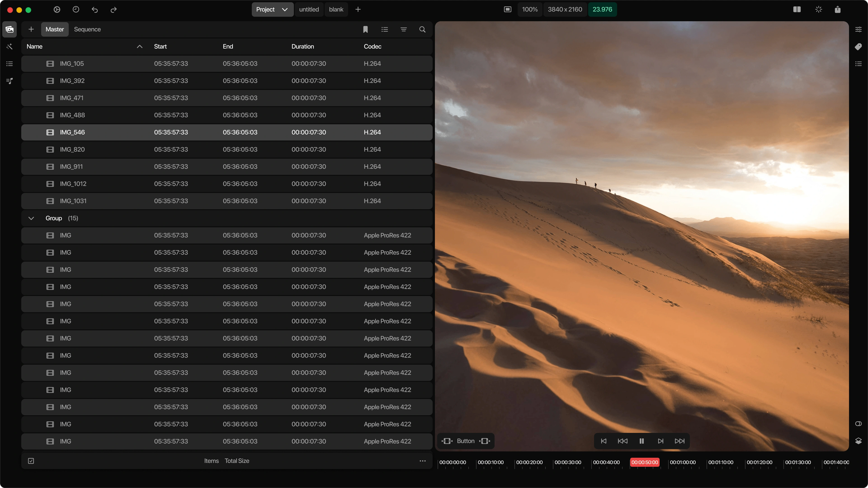Click the share export icon
The image size is (868, 488).
(838, 9)
